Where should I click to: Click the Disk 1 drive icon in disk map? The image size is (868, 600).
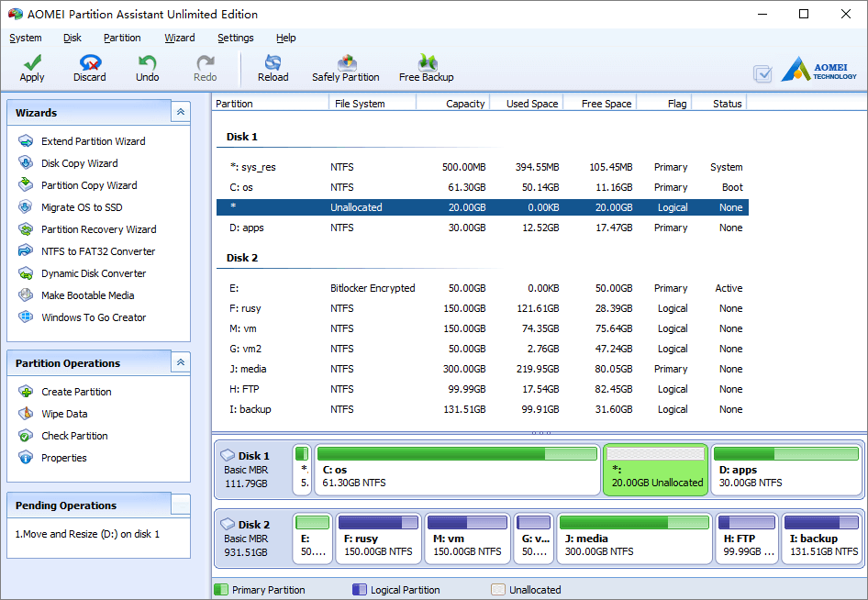228,456
